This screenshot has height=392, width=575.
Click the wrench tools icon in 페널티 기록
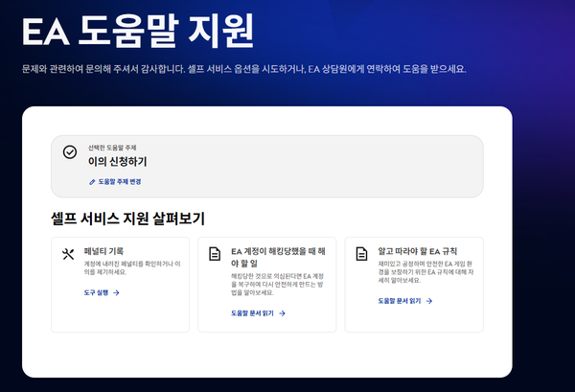(67, 253)
